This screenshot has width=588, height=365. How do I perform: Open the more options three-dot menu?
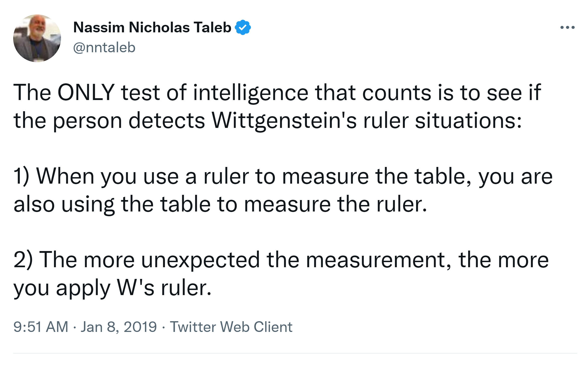tap(567, 27)
